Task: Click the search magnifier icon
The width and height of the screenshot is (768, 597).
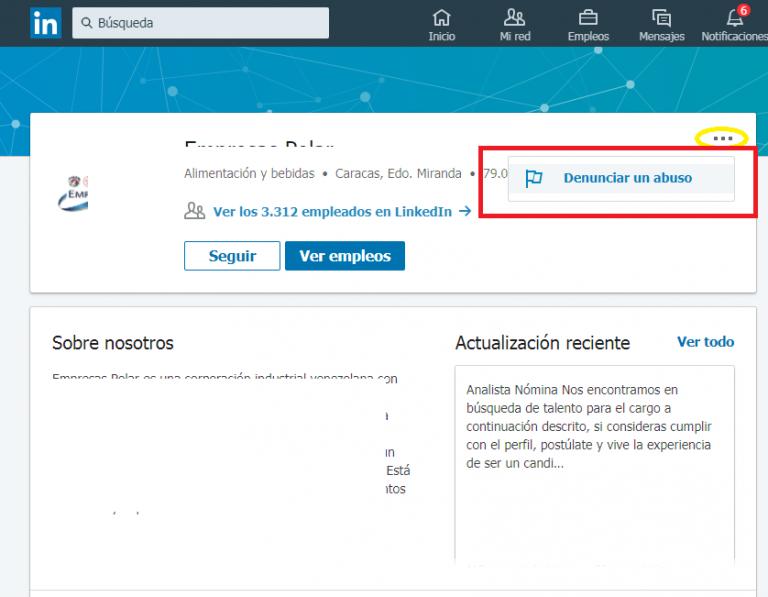Action: pyautogui.click(x=87, y=23)
